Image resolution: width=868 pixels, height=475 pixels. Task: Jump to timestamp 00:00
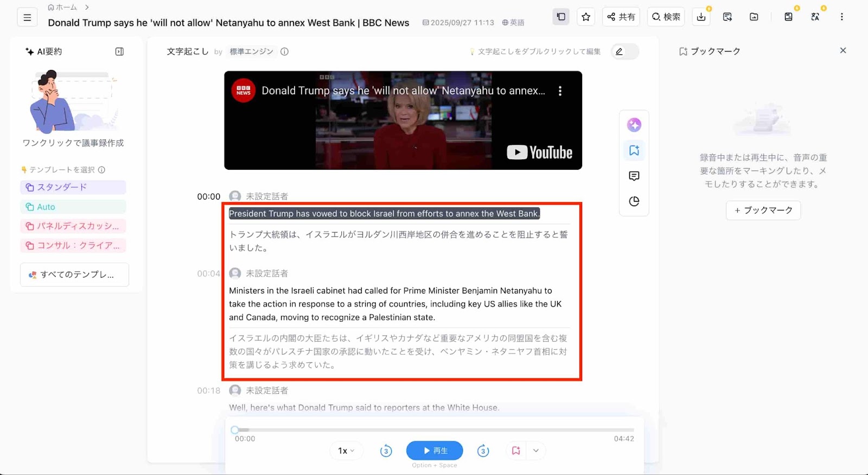point(209,196)
